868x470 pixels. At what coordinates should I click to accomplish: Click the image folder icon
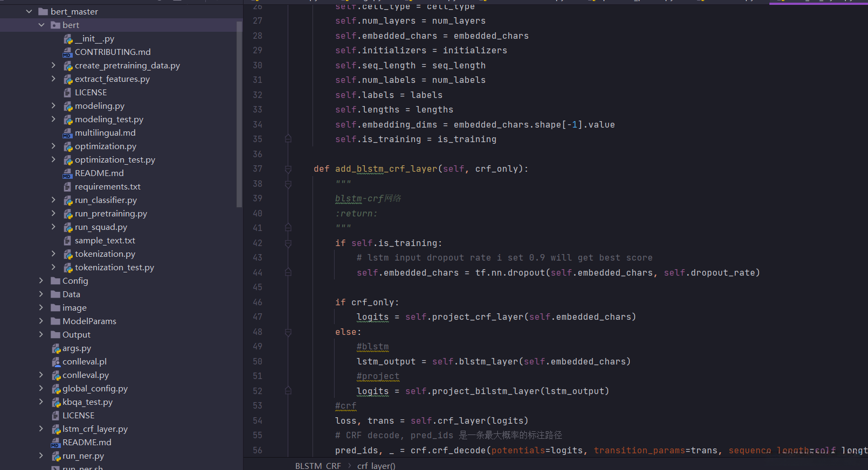(x=55, y=307)
